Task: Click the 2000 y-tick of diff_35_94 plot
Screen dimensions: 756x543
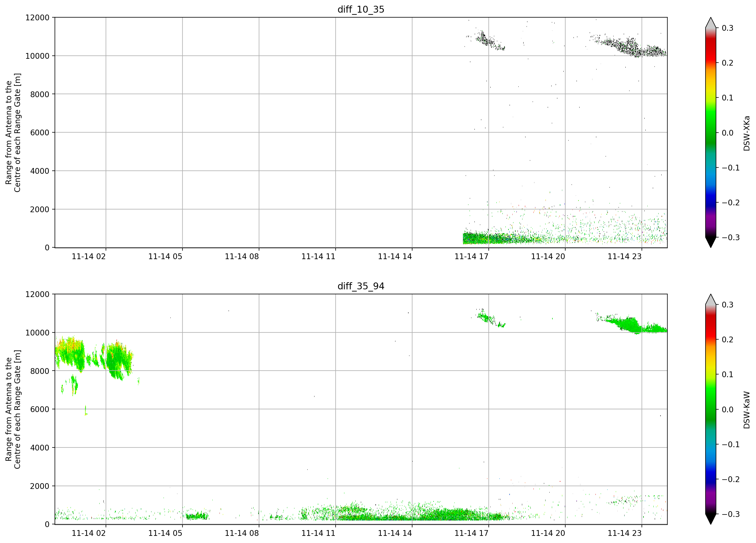Action: [x=40, y=486]
